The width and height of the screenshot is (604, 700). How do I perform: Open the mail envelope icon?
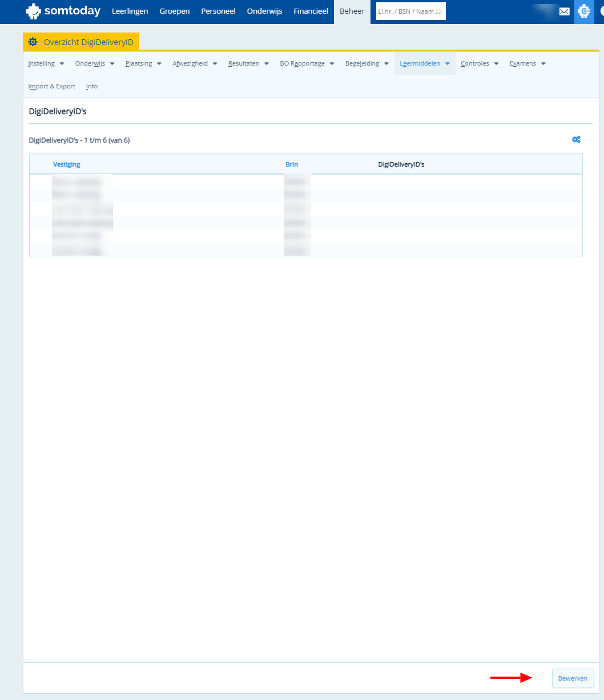tap(564, 11)
